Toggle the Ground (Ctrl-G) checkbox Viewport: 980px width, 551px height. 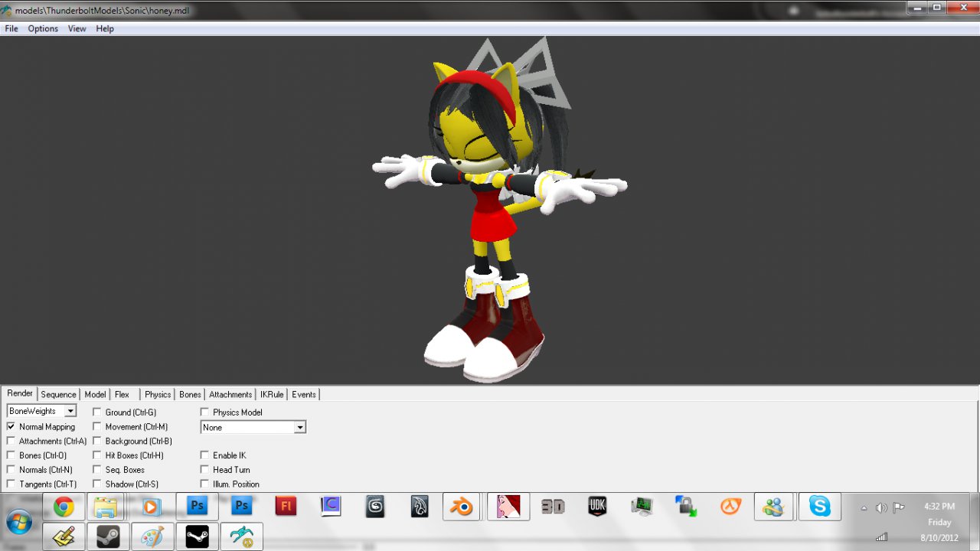click(97, 412)
